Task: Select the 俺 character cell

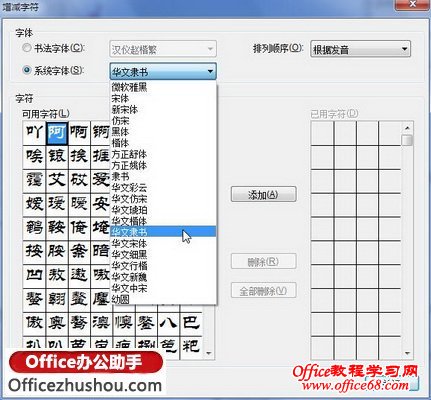Action: [x=79, y=228]
